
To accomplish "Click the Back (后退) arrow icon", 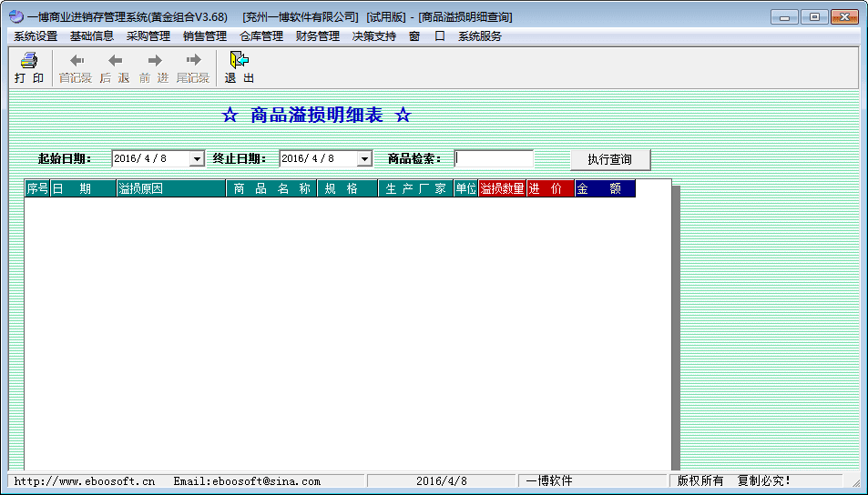I will [x=115, y=61].
